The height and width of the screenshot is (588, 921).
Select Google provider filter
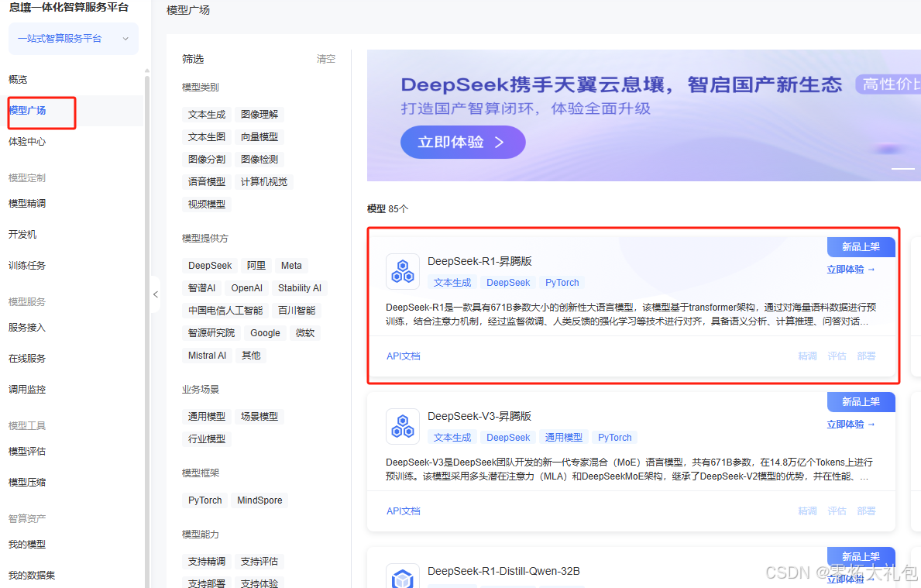tap(266, 333)
